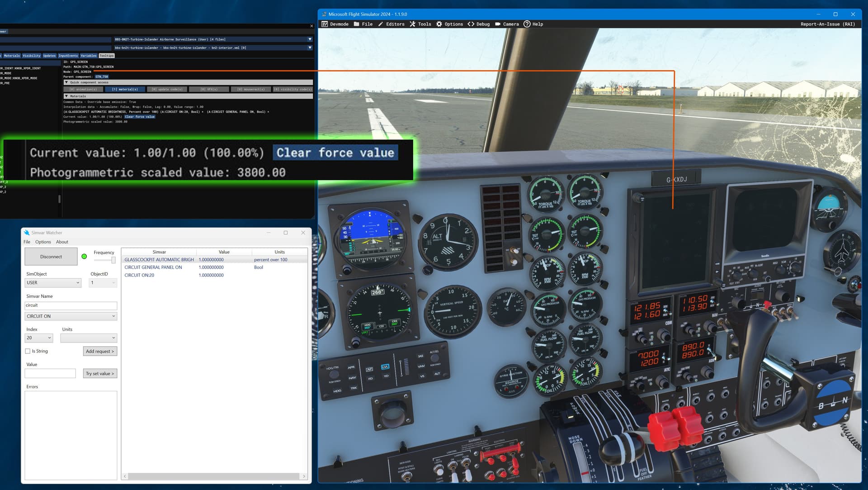Close the Devmode behavior viewer panel

(311, 26)
